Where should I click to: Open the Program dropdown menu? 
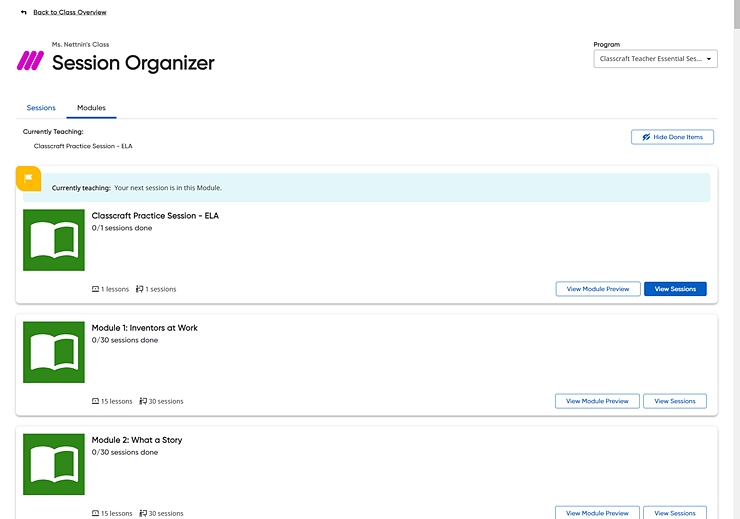(x=656, y=59)
